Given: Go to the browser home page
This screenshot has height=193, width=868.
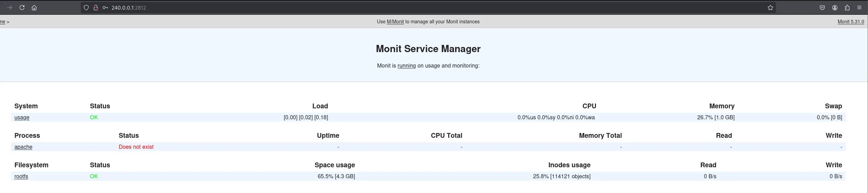Looking at the screenshot, I should [x=34, y=8].
